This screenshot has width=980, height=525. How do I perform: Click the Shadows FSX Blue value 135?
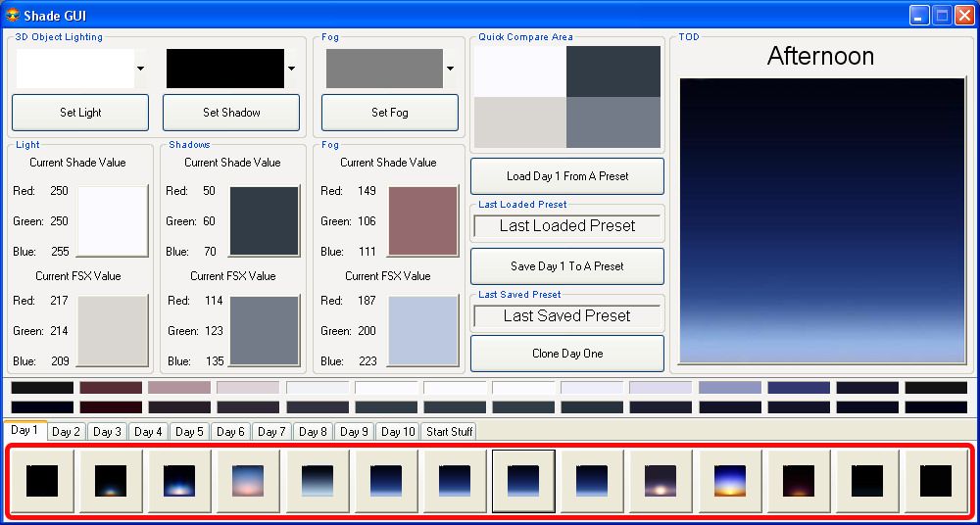coord(214,361)
